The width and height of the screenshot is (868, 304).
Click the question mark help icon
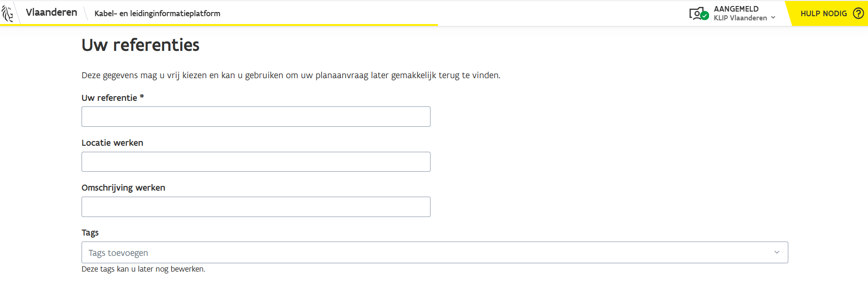coord(858,13)
